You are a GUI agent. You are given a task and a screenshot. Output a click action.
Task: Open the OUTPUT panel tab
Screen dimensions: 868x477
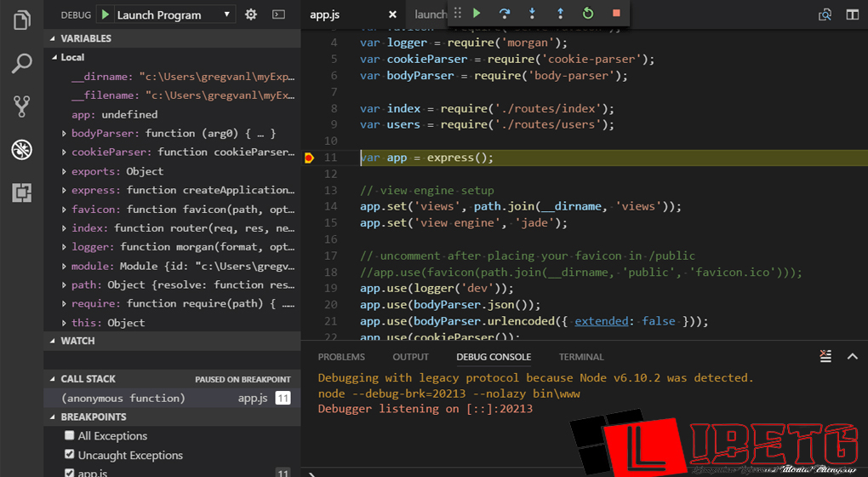coord(410,357)
